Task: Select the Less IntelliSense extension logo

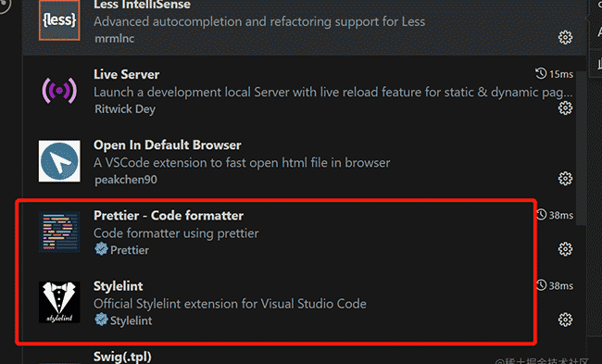Action: [x=59, y=20]
